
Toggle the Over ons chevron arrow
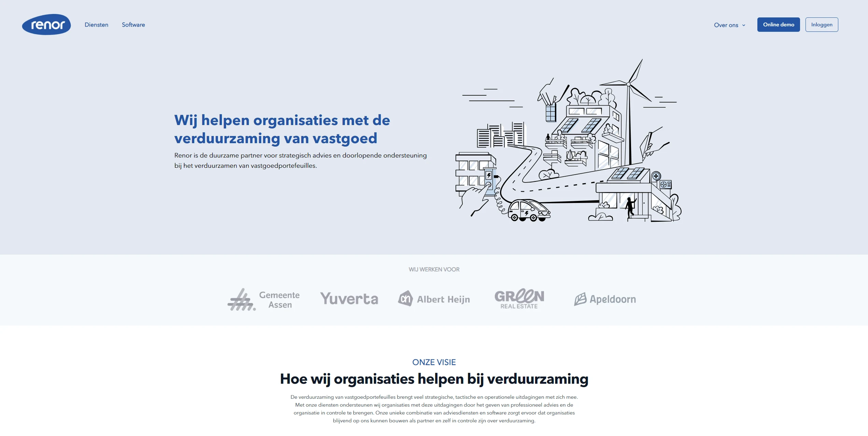(x=745, y=25)
